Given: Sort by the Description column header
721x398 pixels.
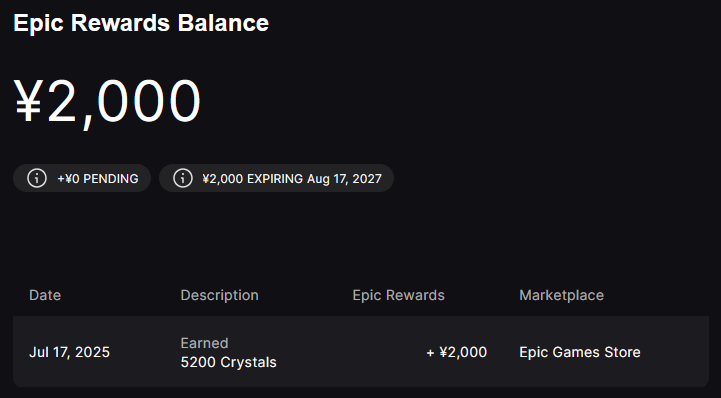Looking at the screenshot, I should pyautogui.click(x=219, y=295).
